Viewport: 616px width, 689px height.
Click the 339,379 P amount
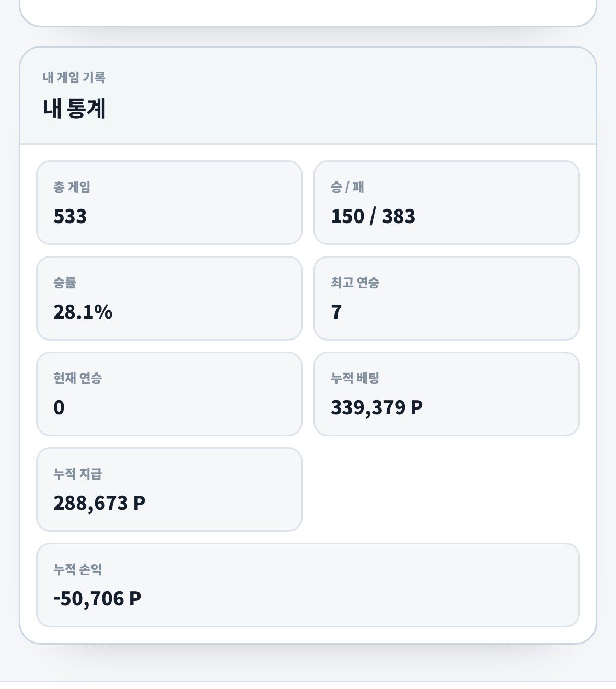pos(377,407)
